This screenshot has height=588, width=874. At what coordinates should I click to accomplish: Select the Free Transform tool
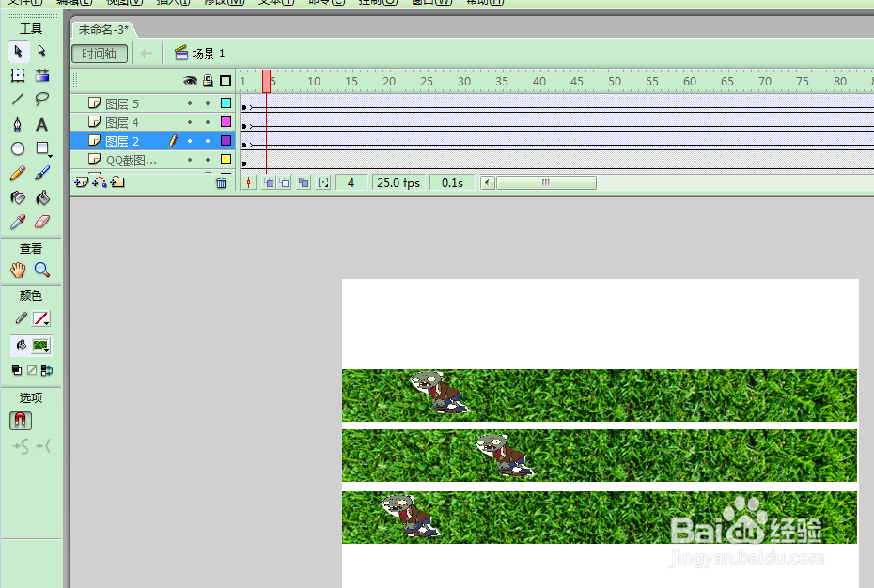tap(18, 75)
